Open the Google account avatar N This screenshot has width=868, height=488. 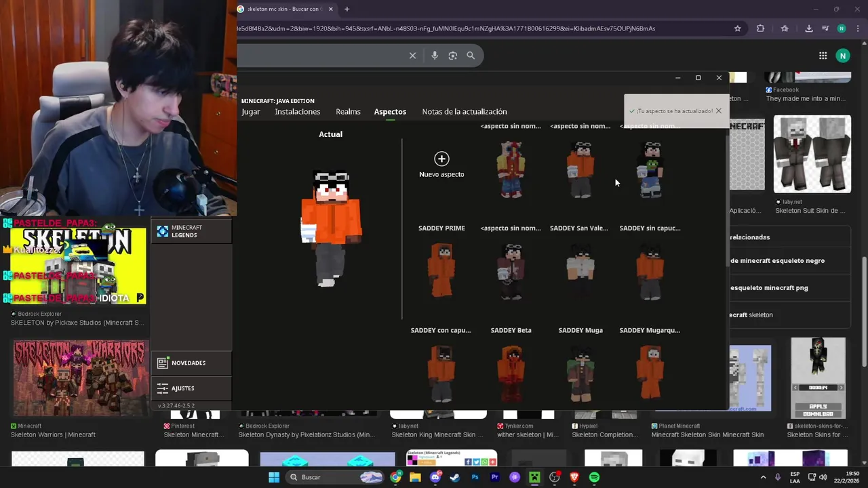click(x=843, y=56)
